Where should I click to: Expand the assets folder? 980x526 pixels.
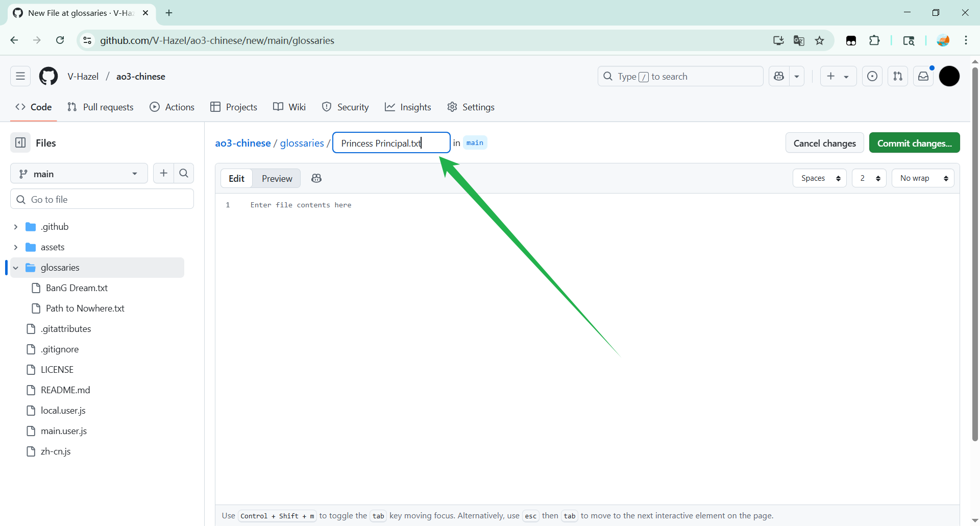tap(16, 247)
